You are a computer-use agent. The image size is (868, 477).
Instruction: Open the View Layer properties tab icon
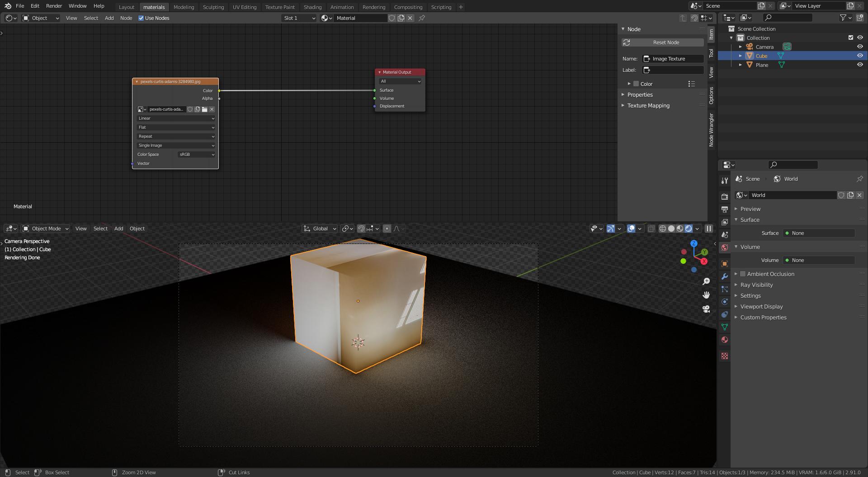coord(725,222)
